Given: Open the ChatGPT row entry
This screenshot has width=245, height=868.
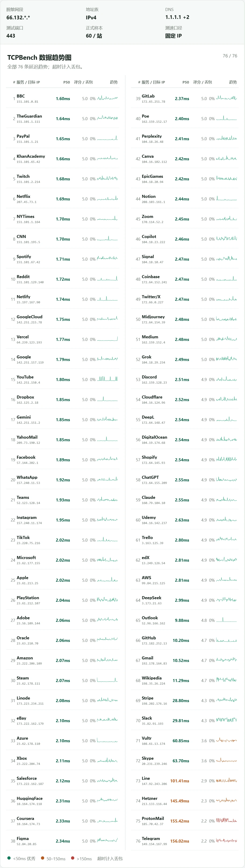Looking at the screenshot, I should coord(185,479).
